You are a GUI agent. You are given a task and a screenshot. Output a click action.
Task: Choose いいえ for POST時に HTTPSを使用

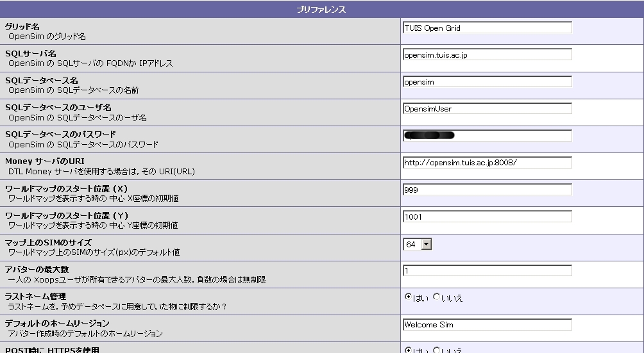(x=437, y=350)
